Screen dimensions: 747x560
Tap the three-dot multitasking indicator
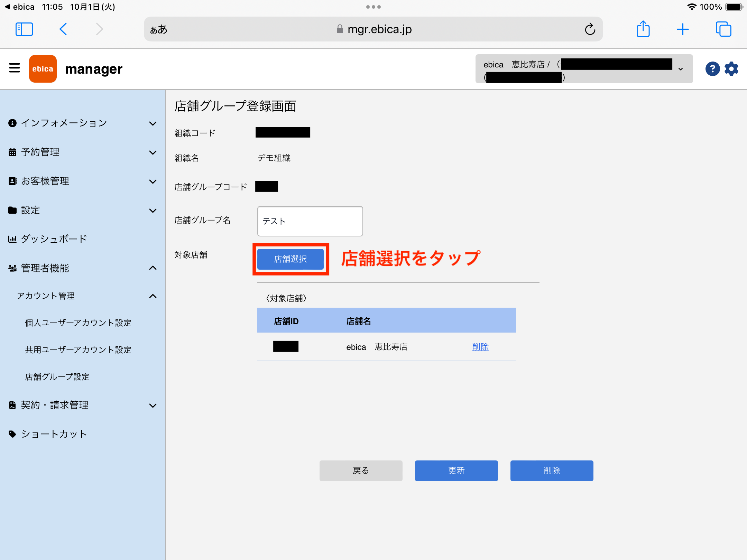pyautogui.click(x=373, y=7)
